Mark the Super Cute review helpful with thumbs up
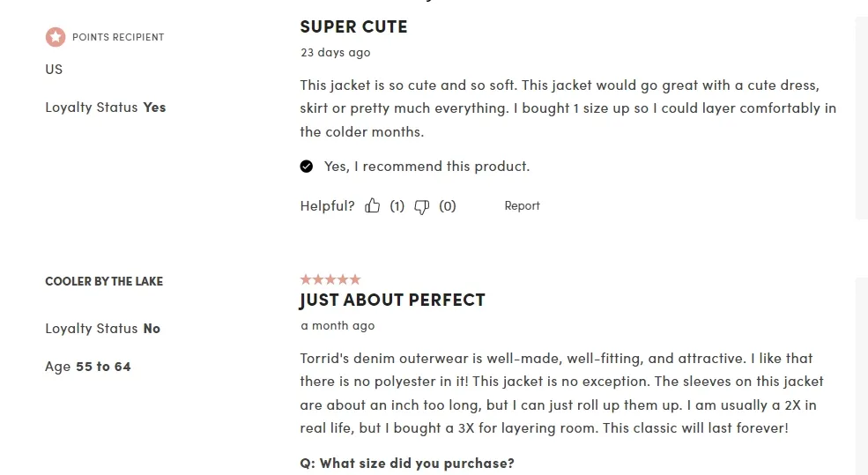 pos(372,206)
